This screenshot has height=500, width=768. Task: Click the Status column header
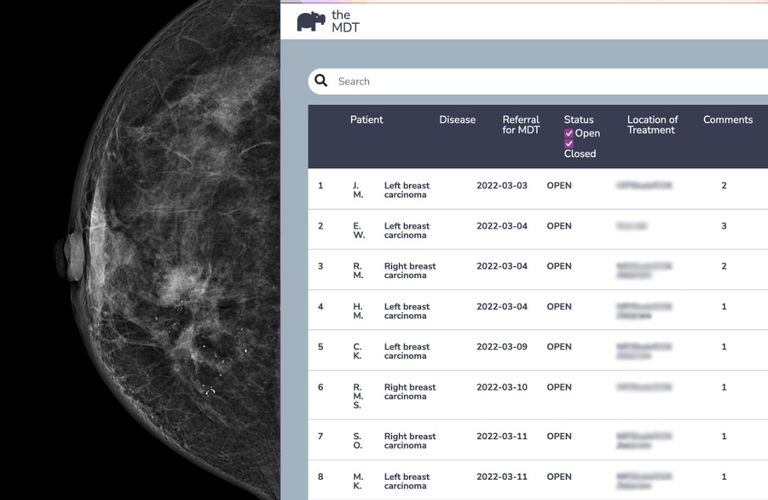pos(578,119)
